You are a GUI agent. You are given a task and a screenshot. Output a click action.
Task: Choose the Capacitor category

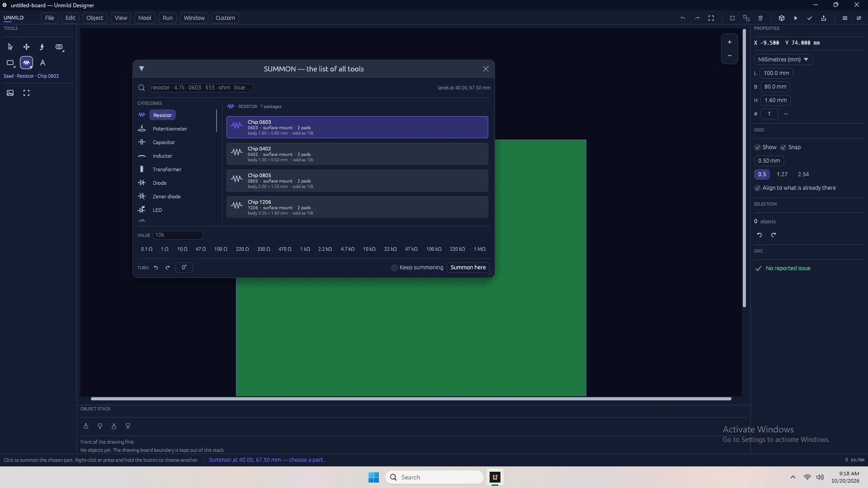tap(164, 142)
